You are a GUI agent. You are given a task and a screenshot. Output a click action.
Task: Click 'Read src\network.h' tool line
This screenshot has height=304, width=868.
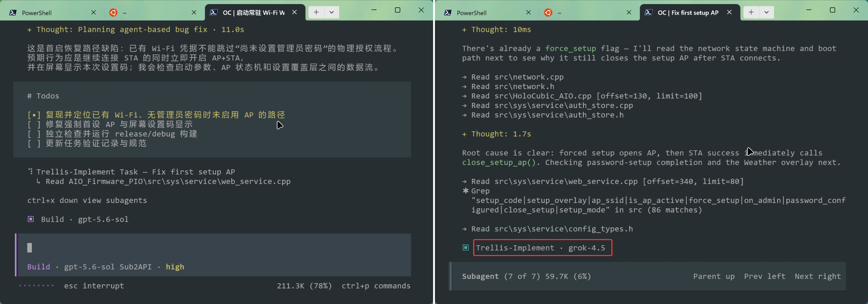pyautogui.click(x=508, y=87)
